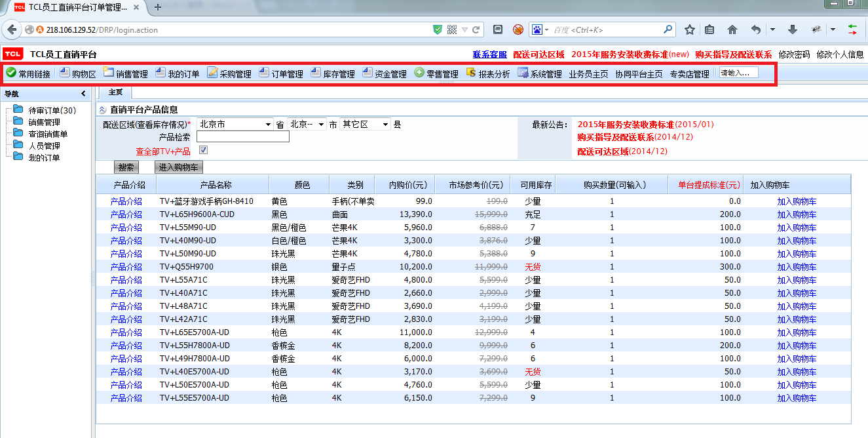
Task: Open 查询销售单 in navigation tree
Action: [x=48, y=134]
